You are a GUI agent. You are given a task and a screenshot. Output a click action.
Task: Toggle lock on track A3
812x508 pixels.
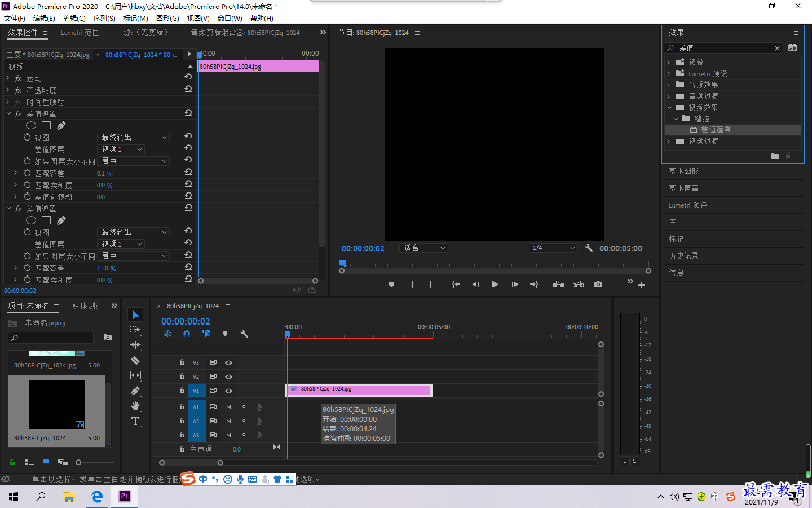point(182,435)
